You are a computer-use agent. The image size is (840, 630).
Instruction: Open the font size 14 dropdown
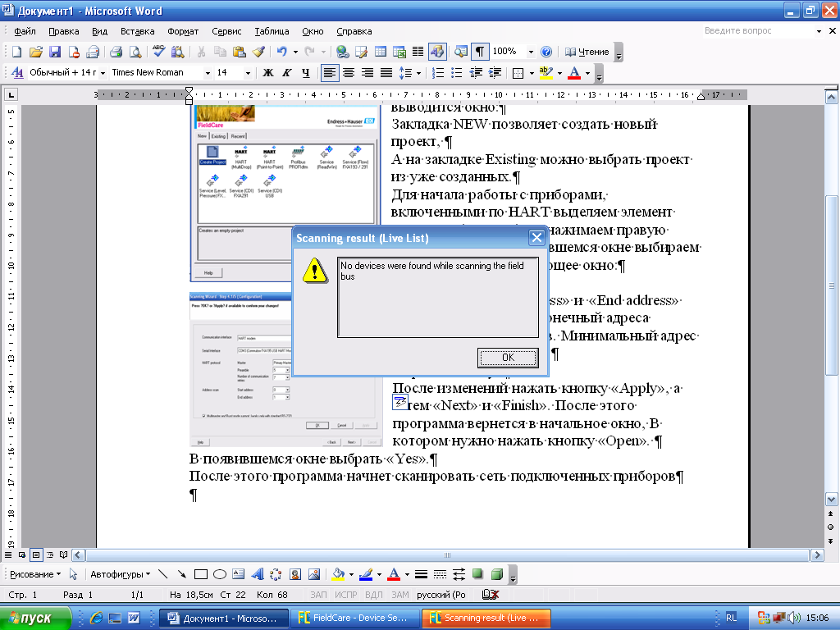click(248, 72)
